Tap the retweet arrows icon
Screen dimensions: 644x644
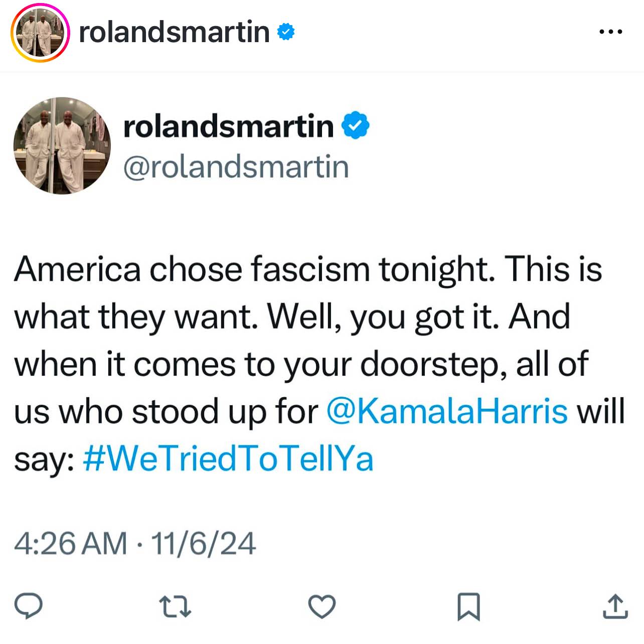[x=175, y=606]
